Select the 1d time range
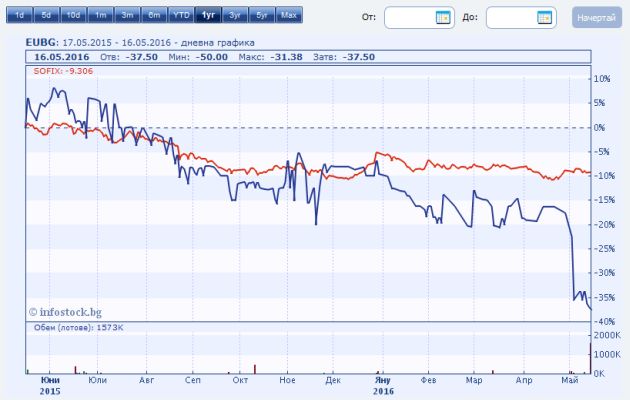The width and height of the screenshot is (630, 400). [19, 16]
